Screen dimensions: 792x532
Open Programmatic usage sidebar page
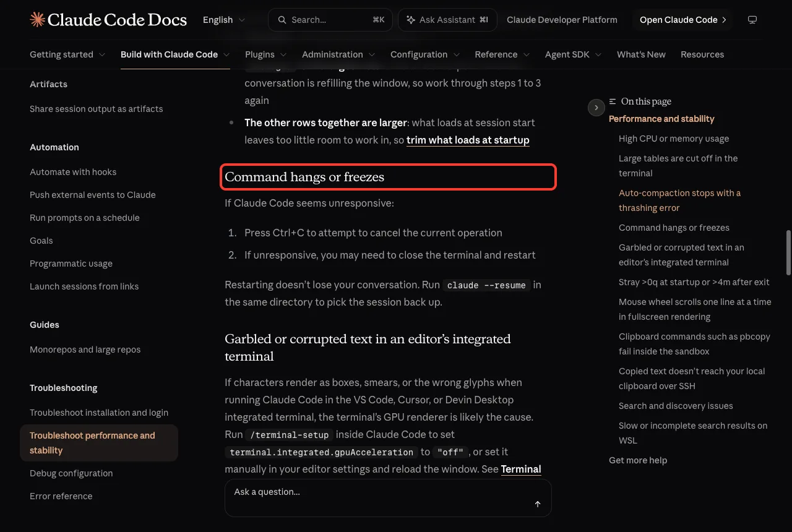[71, 264]
